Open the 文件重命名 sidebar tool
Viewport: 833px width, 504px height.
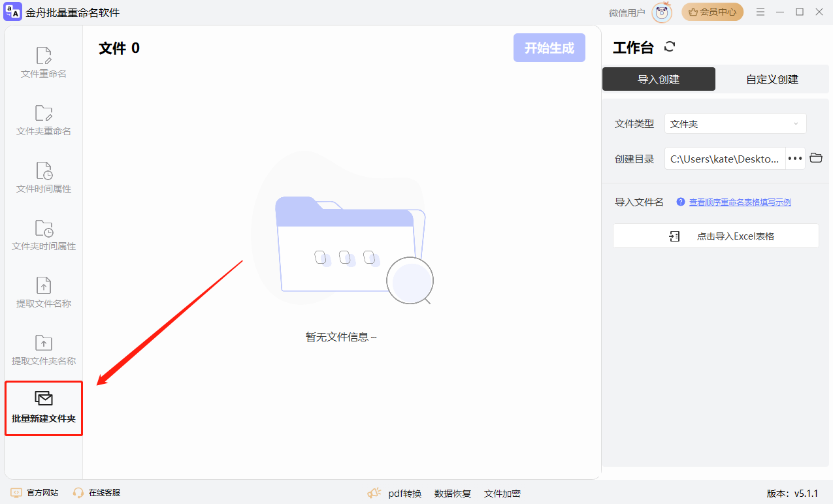coord(44,63)
